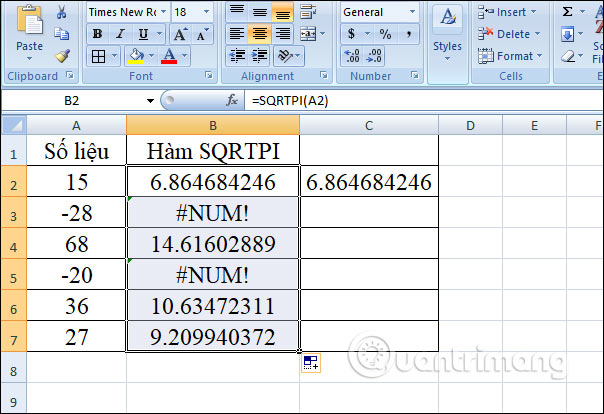The width and height of the screenshot is (604, 414).
Task: Click the formula bar showing =SQRTPI(A2)
Action: 424,101
